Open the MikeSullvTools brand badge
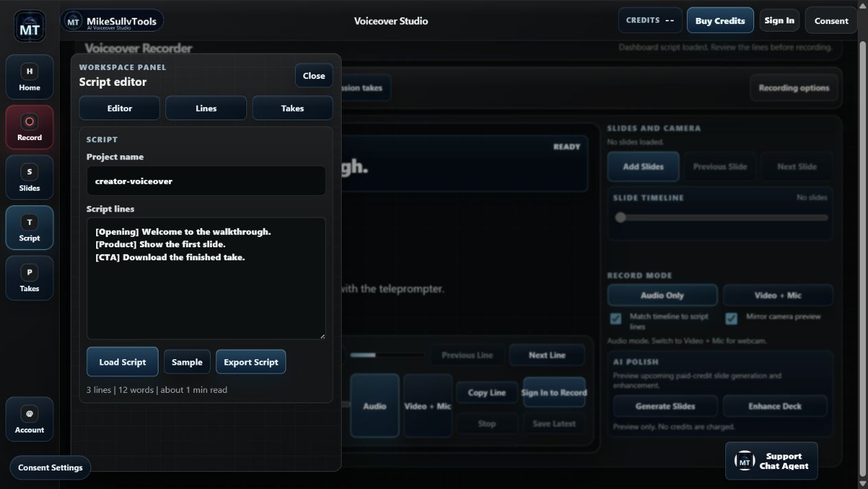868x489 pixels. pyautogui.click(x=112, y=21)
